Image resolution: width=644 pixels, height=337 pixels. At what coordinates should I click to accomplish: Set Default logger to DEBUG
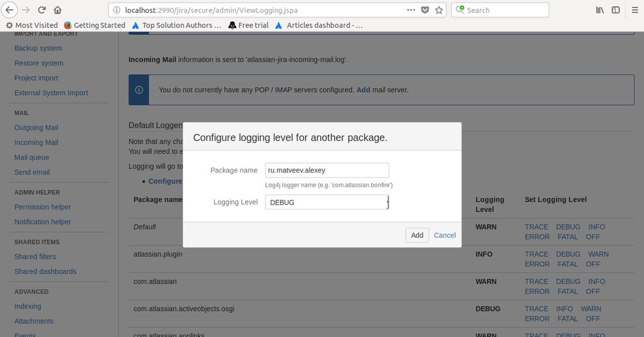568,227
